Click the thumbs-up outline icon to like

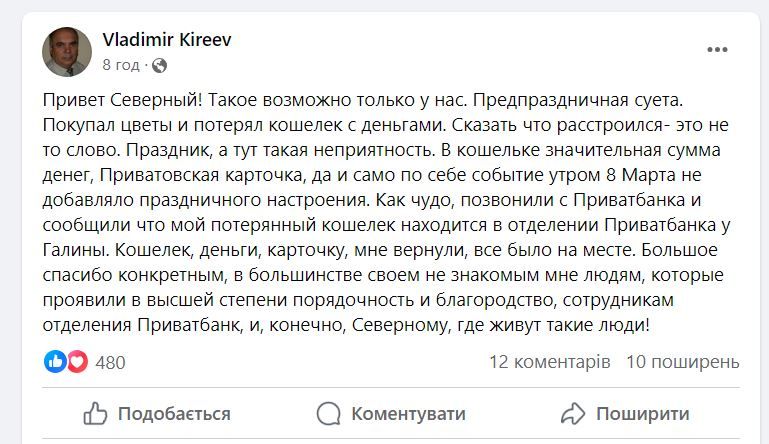click(96, 414)
